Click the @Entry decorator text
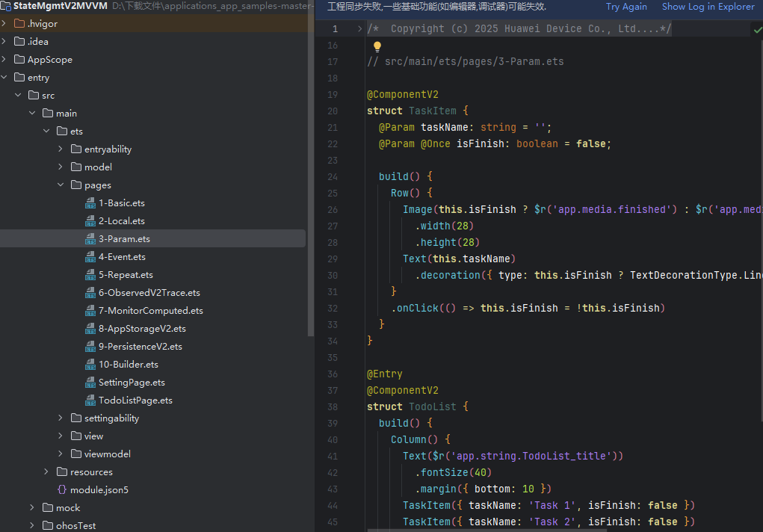The height and width of the screenshot is (532, 763). pos(384,374)
